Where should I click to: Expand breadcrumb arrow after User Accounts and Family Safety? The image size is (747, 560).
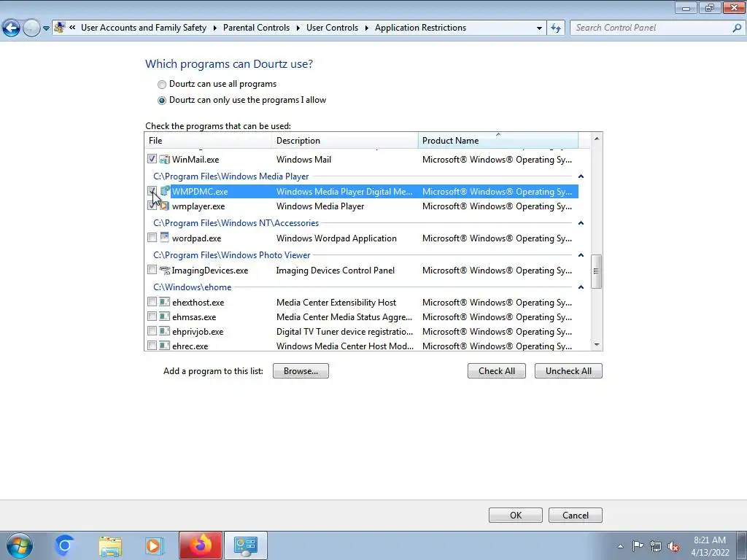click(x=215, y=28)
